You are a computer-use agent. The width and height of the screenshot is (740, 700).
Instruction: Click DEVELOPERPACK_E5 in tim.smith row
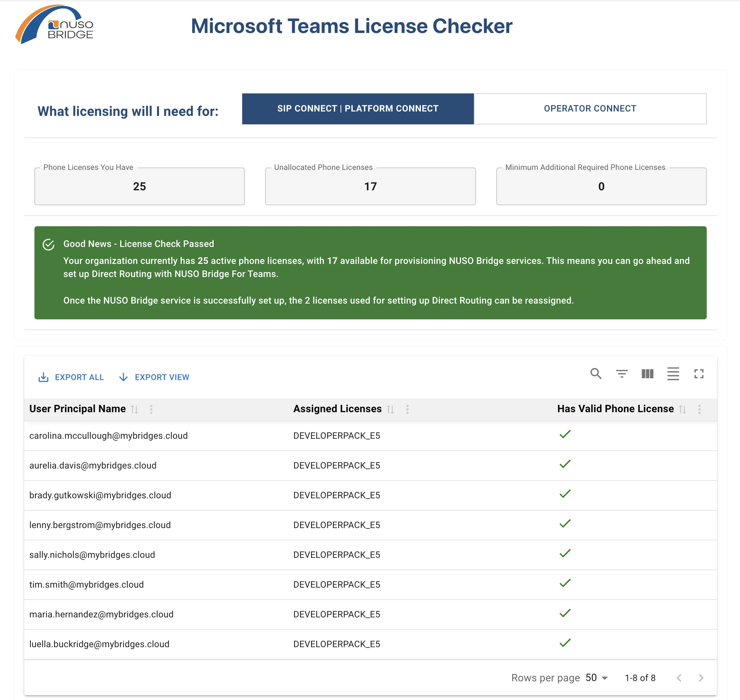tap(337, 585)
